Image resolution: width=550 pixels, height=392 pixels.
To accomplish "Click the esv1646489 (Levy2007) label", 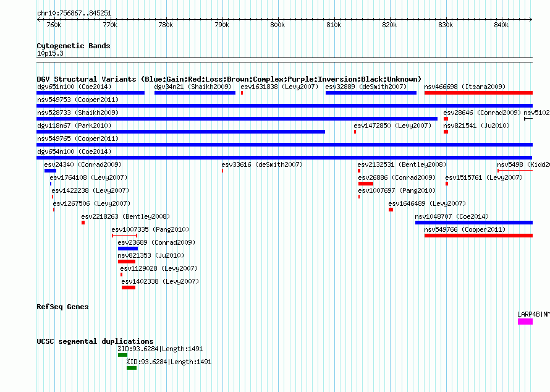I will pos(427,203).
